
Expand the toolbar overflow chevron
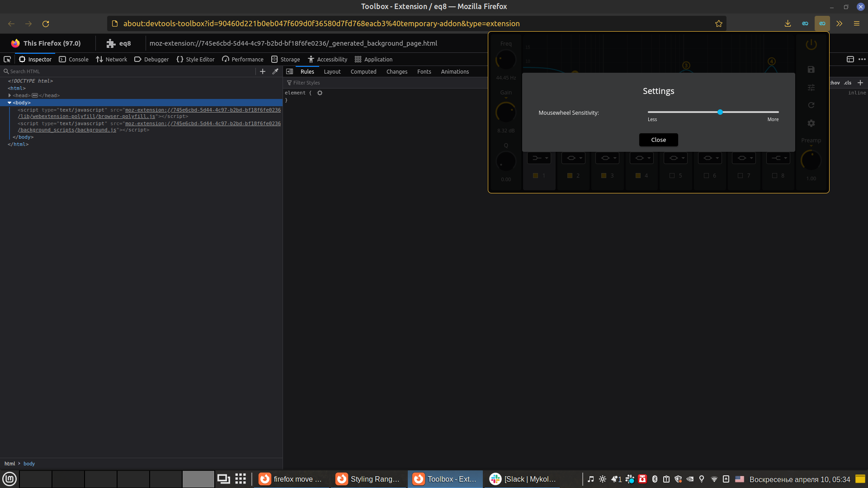point(839,23)
